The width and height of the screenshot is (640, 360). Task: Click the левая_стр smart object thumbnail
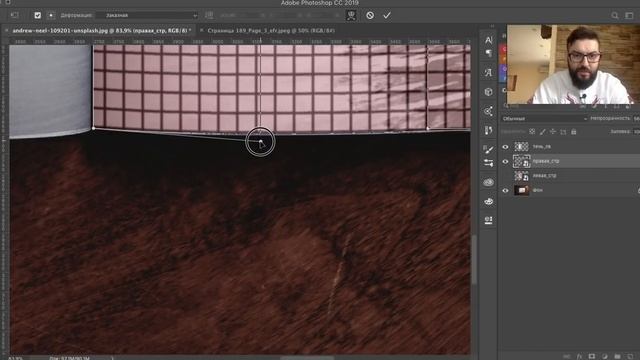coord(521,176)
